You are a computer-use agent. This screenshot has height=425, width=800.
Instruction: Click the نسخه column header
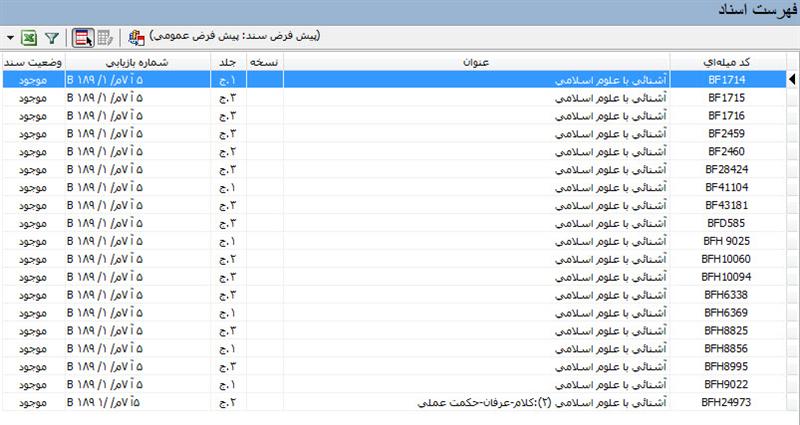pos(264,62)
